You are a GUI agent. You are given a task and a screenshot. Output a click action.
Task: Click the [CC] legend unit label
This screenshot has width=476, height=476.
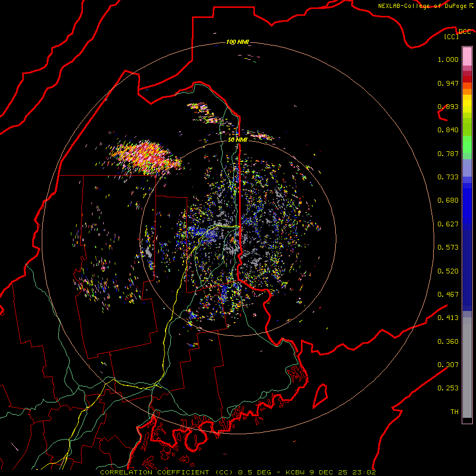pyautogui.click(x=452, y=36)
